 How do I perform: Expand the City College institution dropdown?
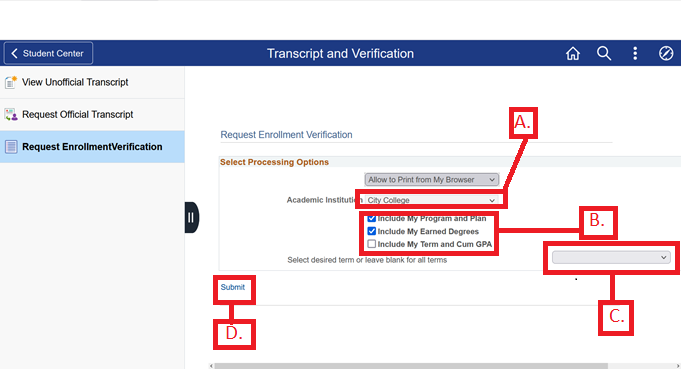[x=432, y=200]
